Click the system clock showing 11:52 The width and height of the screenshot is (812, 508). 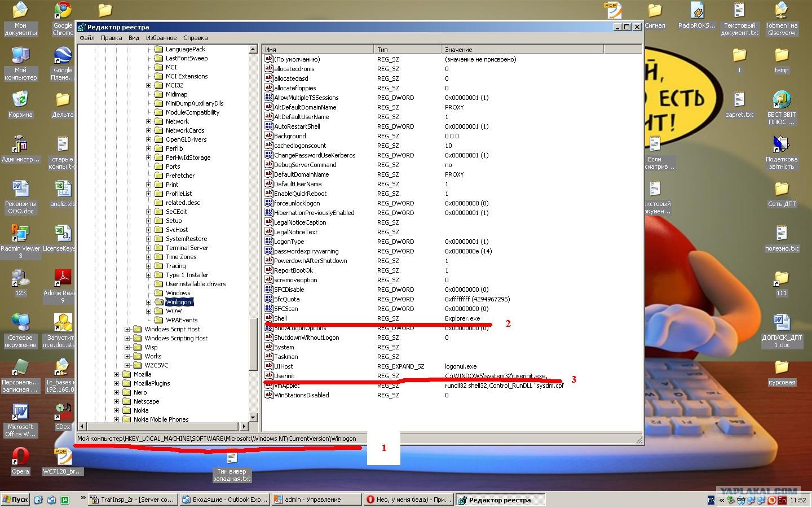(x=798, y=500)
